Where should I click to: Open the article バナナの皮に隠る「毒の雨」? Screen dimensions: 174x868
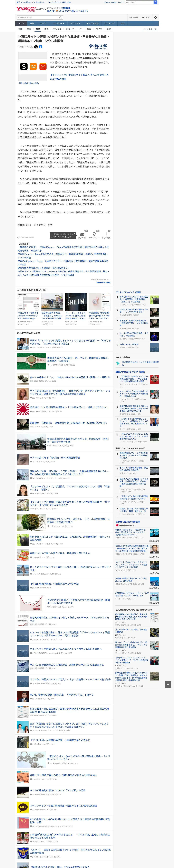coord(55,458)
